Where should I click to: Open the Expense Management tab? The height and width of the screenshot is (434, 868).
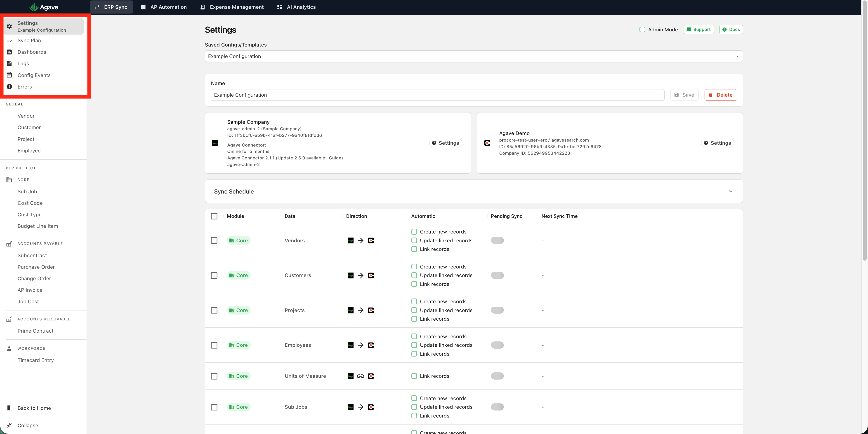[232, 7]
